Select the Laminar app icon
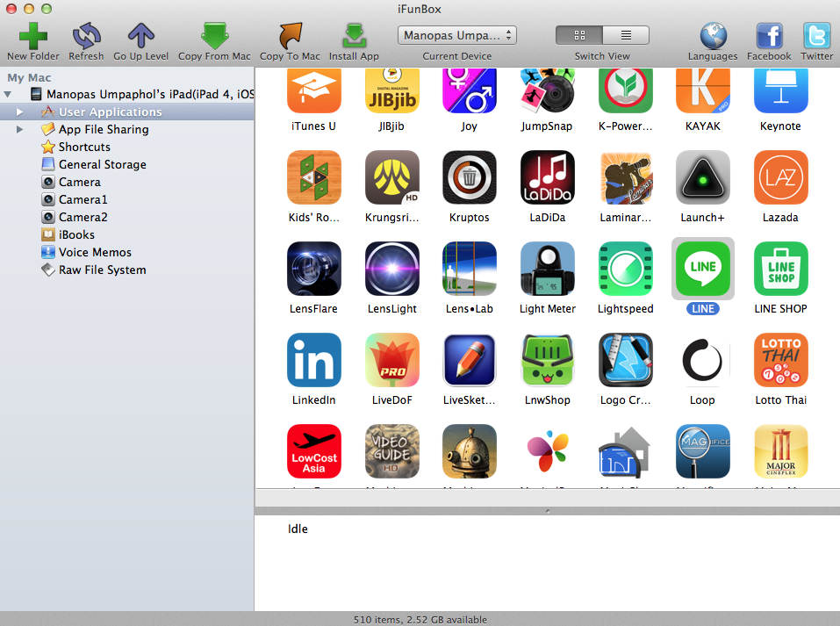 tap(625, 177)
